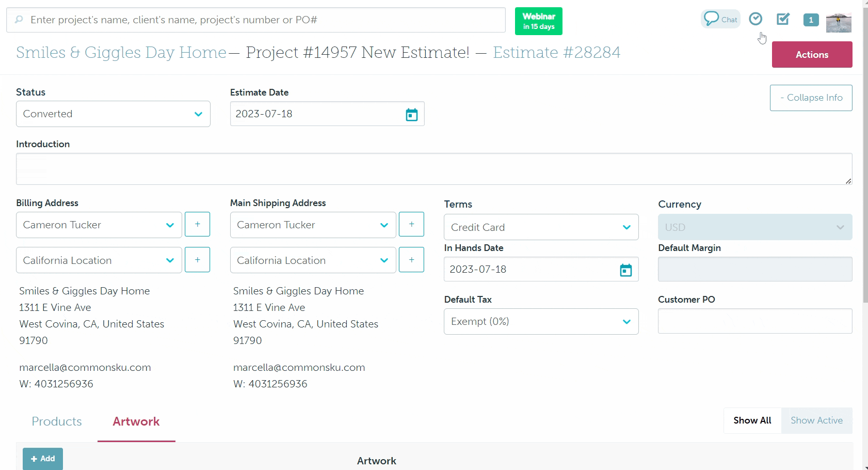868x470 pixels.
Task: Open tasks via the checkbox icon
Action: pyautogui.click(x=782, y=19)
